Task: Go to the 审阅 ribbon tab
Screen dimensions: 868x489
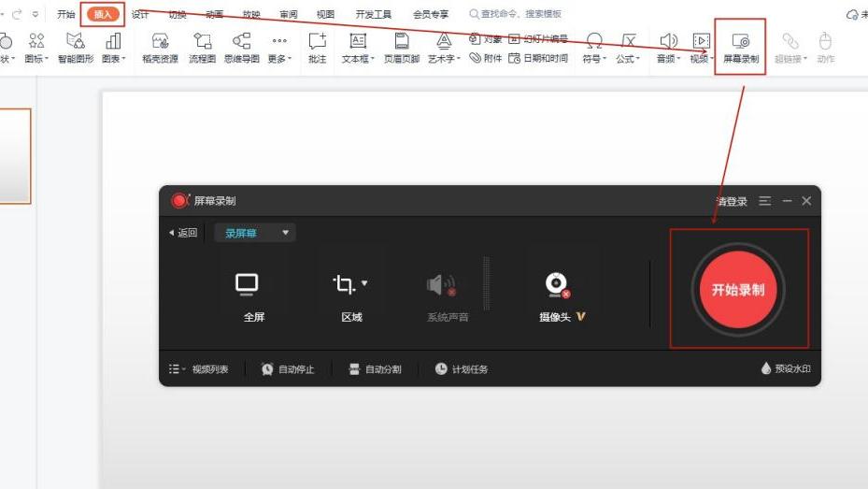Action: 289,14
